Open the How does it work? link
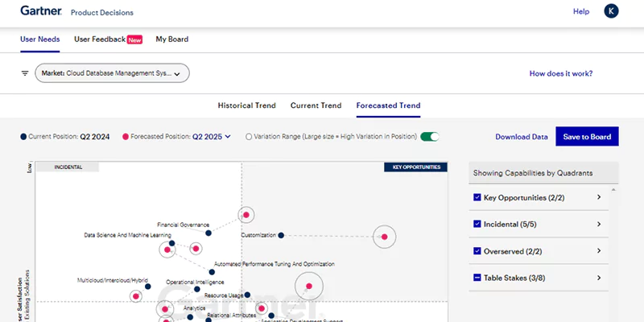Image resolution: width=644 pixels, height=322 pixels. point(560,73)
